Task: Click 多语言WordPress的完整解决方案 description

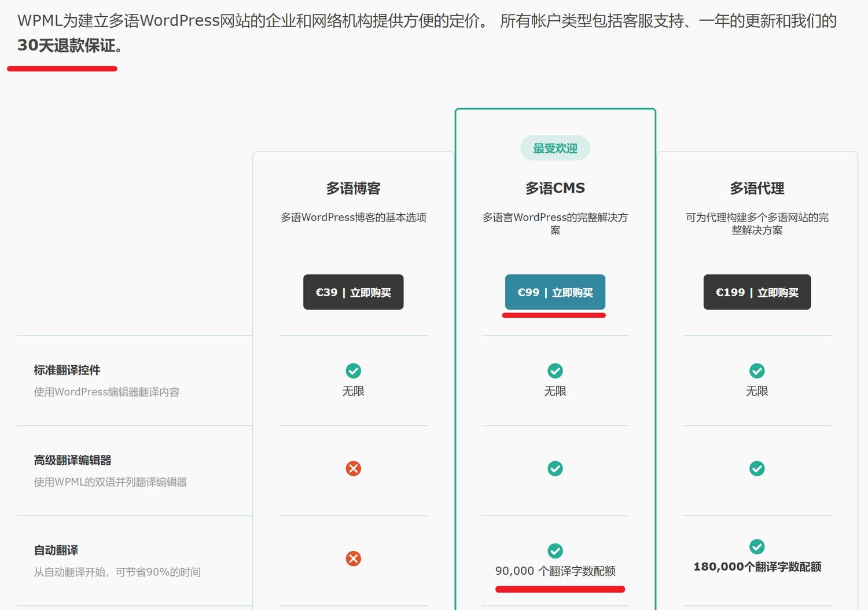Action: (x=555, y=224)
